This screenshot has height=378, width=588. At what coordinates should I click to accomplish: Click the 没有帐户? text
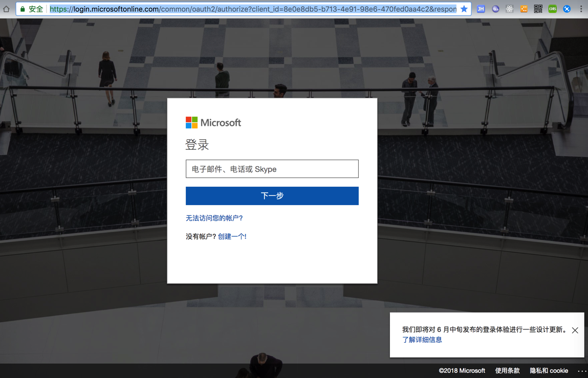point(201,236)
